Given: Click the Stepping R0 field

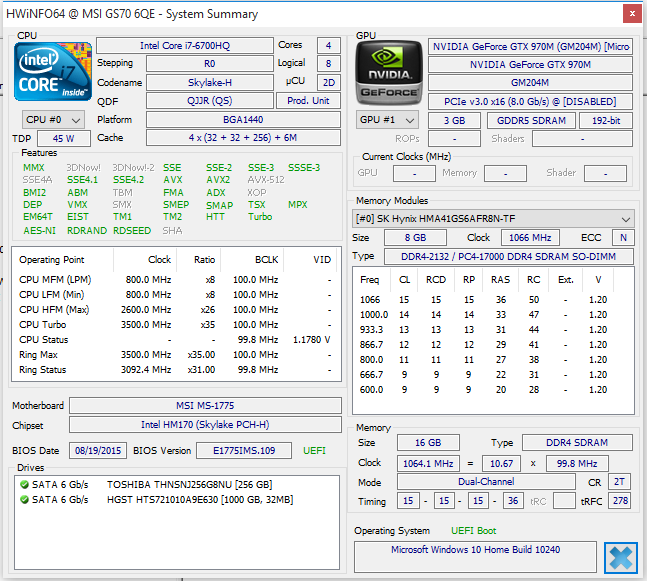Looking at the screenshot, I should pyautogui.click(x=210, y=64).
